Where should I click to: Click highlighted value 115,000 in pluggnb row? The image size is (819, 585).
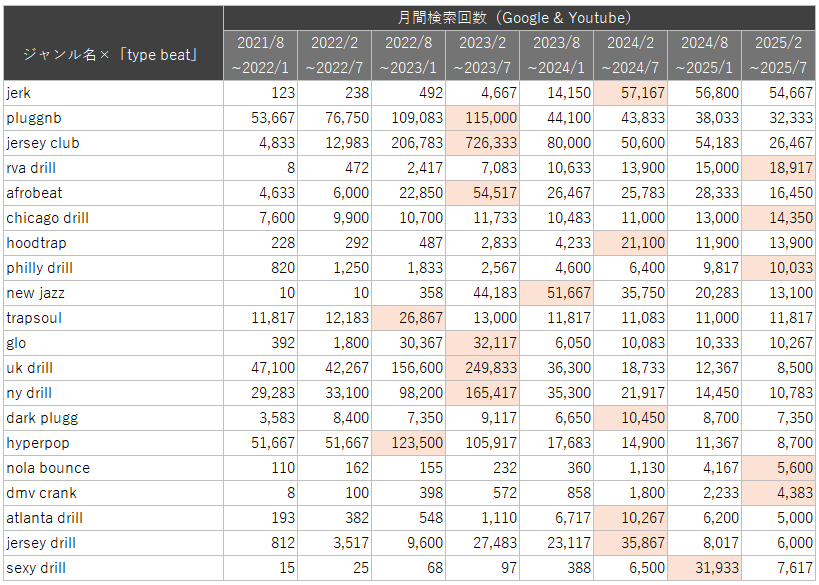(483, 118)
